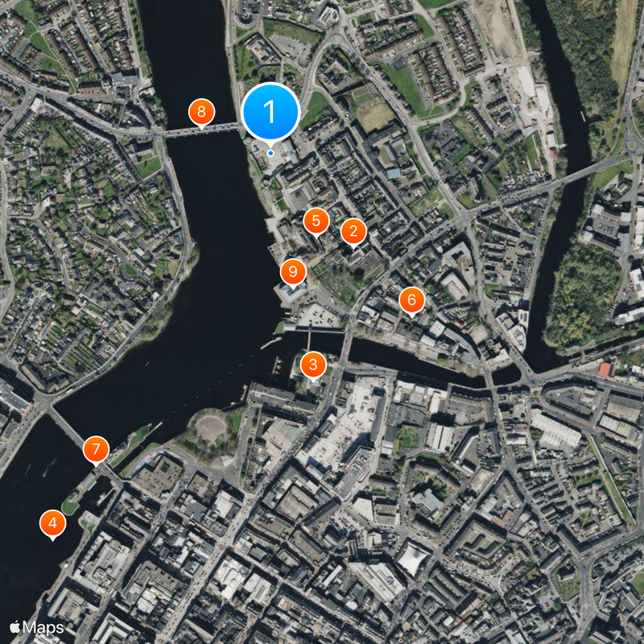Click the orange map pin numbered 2
This screenshot has width=644, height=644.
tap(353, 232)
